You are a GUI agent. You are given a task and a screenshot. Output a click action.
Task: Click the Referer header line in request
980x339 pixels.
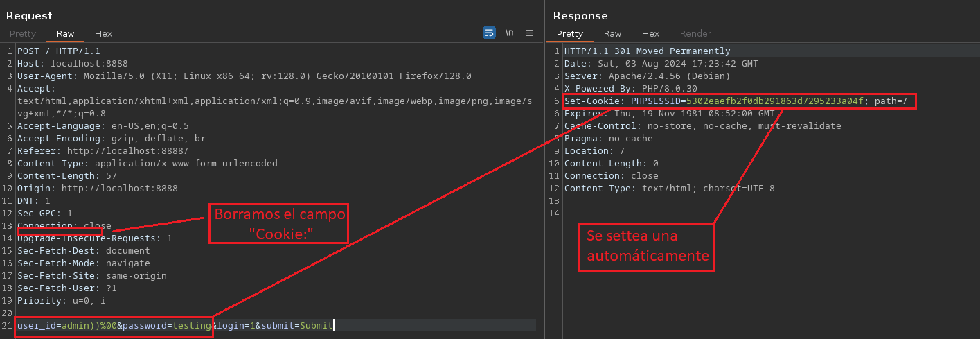tap(103, 151)
